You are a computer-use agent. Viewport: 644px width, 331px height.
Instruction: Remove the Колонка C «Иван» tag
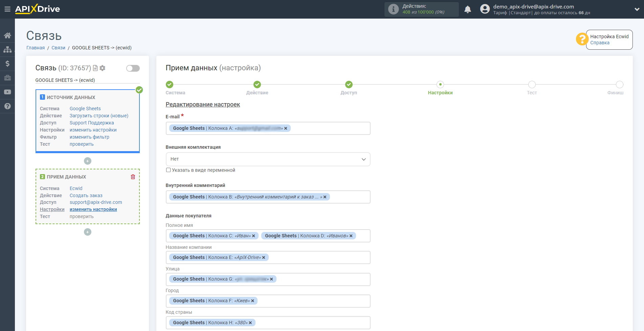point(253,236)
